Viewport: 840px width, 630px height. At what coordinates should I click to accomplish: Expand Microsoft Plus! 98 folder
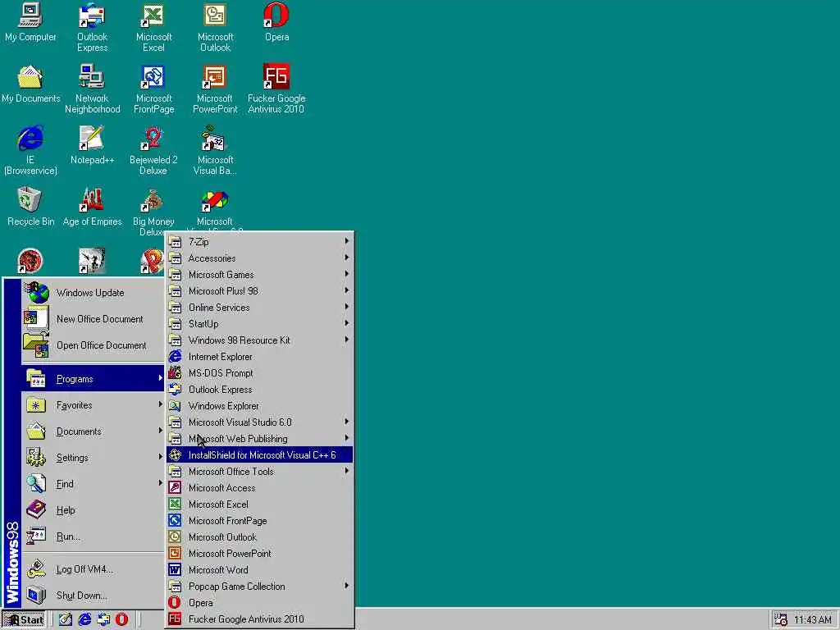coord(259,291)
